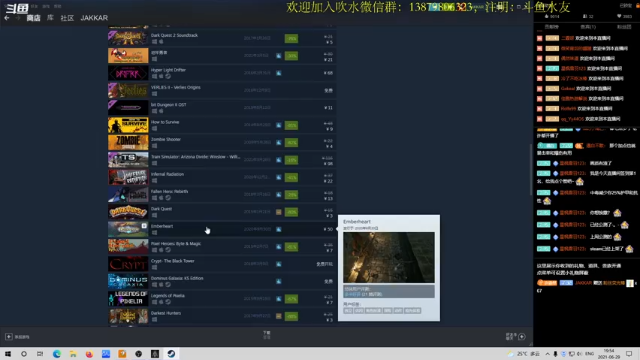The height and width of the screenshot is (360, 640).
Task: Click the ¥50 price of Emberheart
Action: (x=328, y=229)
